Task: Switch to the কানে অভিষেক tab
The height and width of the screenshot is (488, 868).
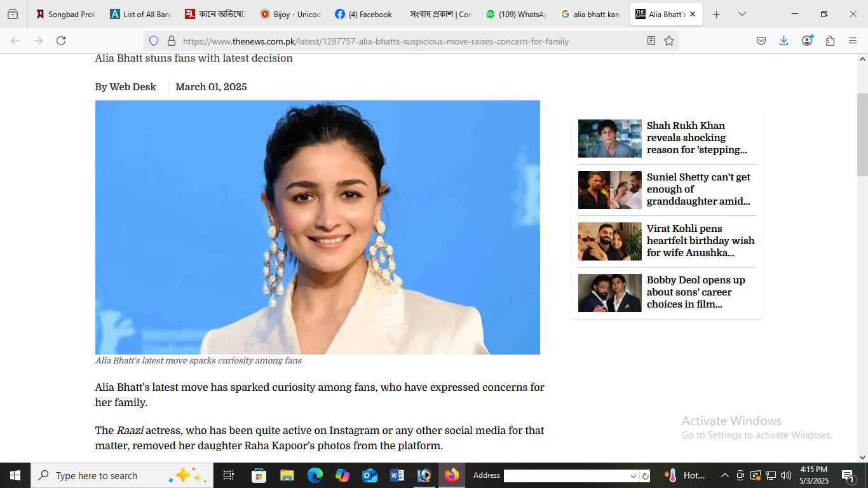Action: coord(215,14)
